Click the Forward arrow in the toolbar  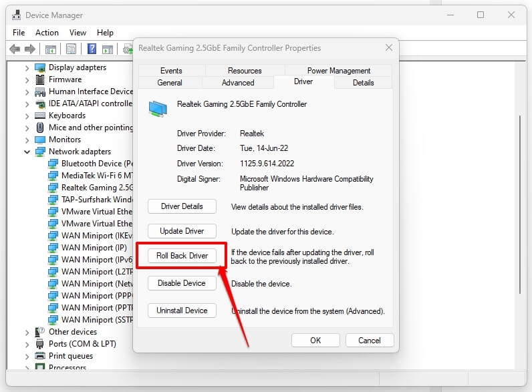(x=30, y=49)
